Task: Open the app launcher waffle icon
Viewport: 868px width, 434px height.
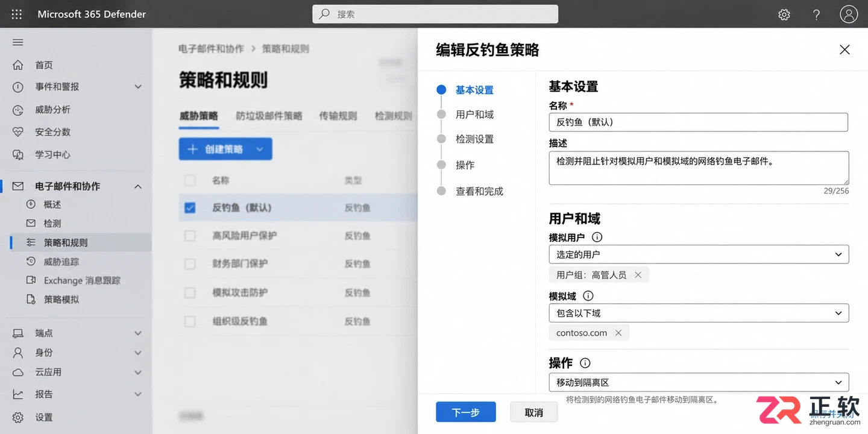Action: (17, 14)
